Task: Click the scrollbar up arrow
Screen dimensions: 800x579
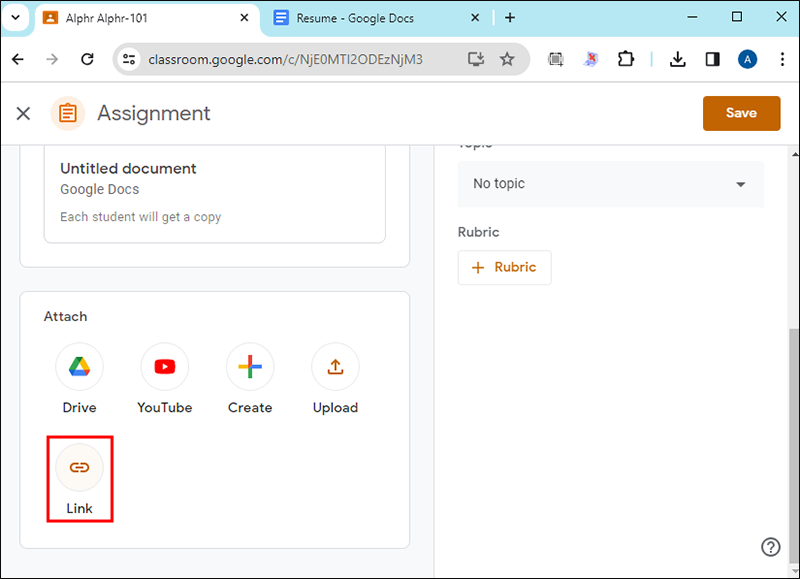Action: click(794, 154)
